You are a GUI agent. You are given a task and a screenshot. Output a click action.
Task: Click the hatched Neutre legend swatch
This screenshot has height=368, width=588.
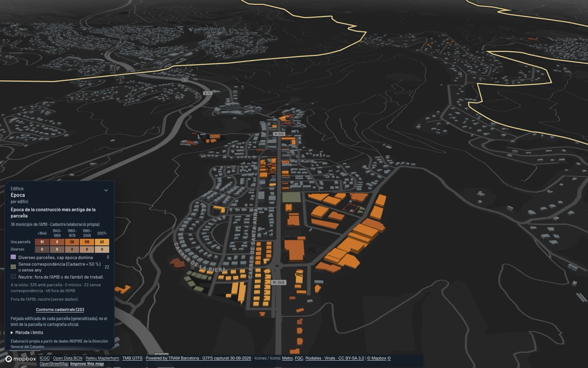point(13,277)
